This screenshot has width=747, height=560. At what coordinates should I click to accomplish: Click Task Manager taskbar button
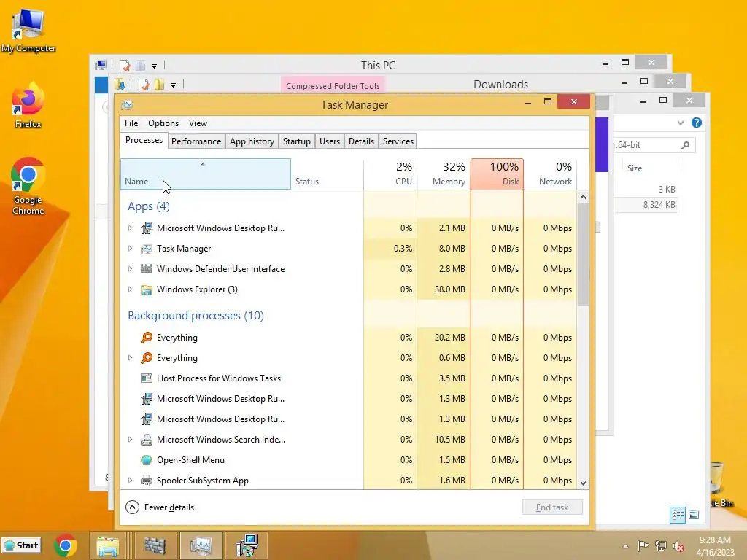pos(201,545)
